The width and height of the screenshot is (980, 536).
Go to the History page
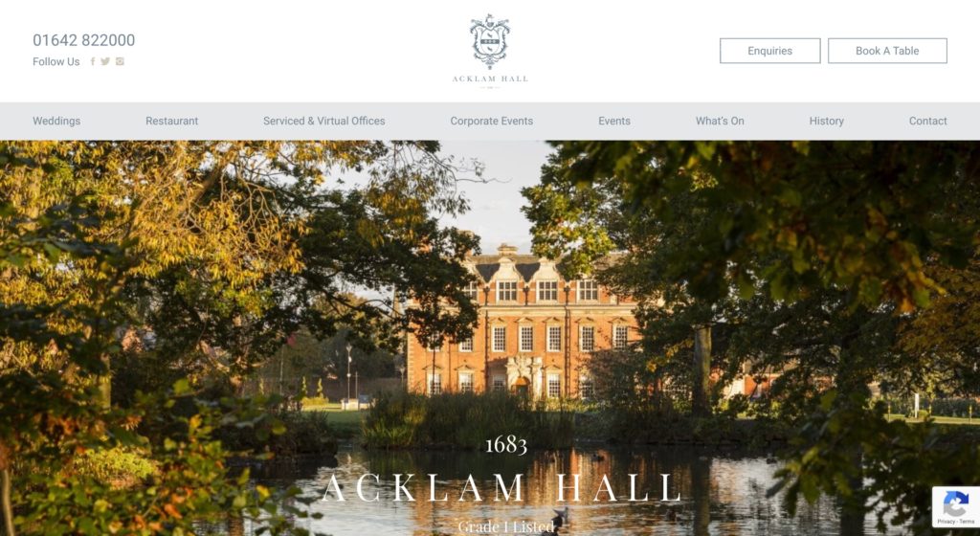coord(826,122)
